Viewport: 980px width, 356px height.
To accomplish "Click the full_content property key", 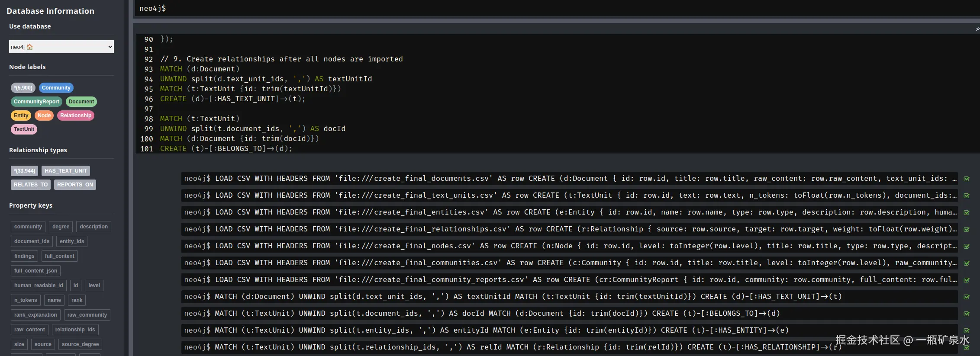I will tap(59, 256).
